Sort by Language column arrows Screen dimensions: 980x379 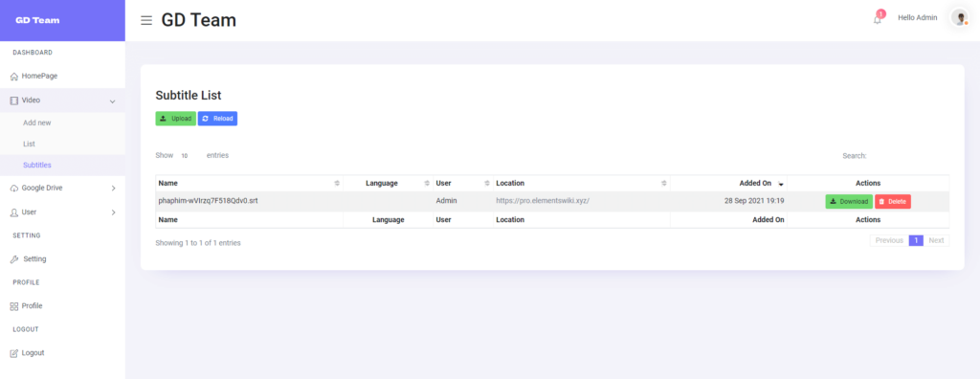pyautogui.click(x=427, y=183)
